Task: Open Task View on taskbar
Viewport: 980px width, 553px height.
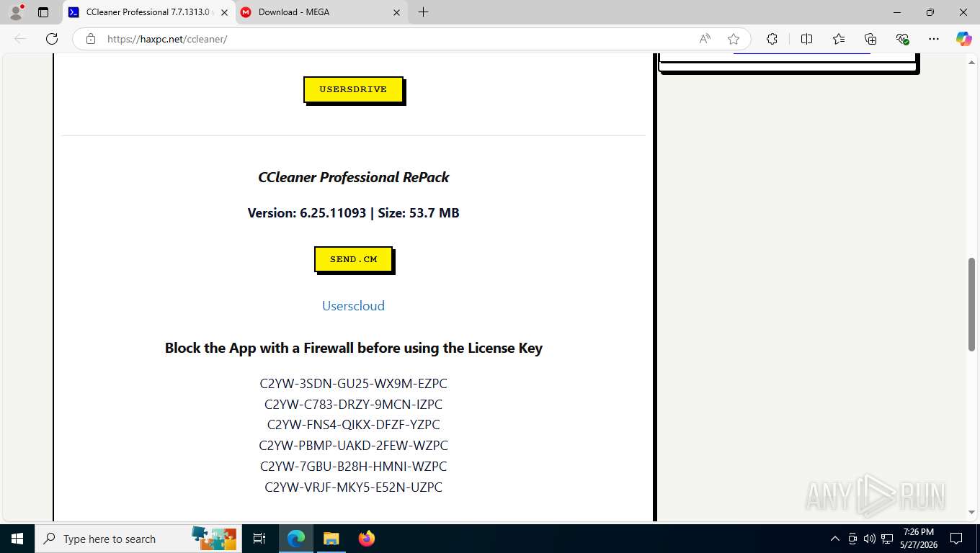Action: point(259,539)
